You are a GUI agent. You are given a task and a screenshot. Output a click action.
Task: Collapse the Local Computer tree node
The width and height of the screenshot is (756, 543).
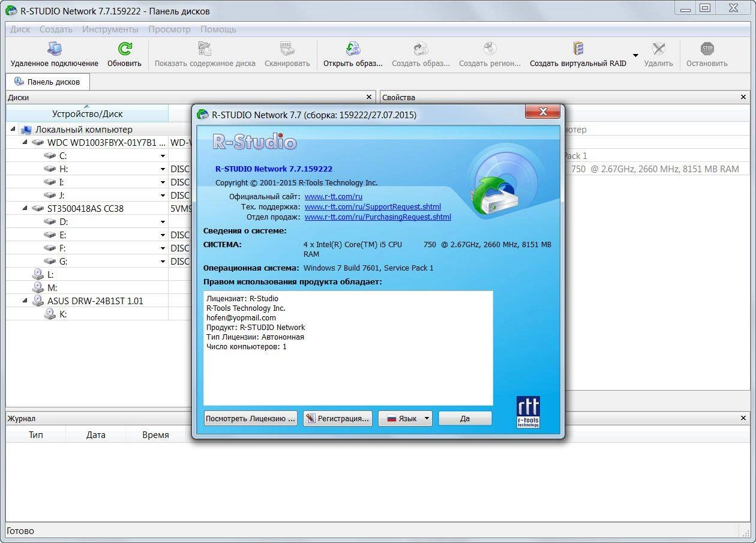[x=13, y=130]
